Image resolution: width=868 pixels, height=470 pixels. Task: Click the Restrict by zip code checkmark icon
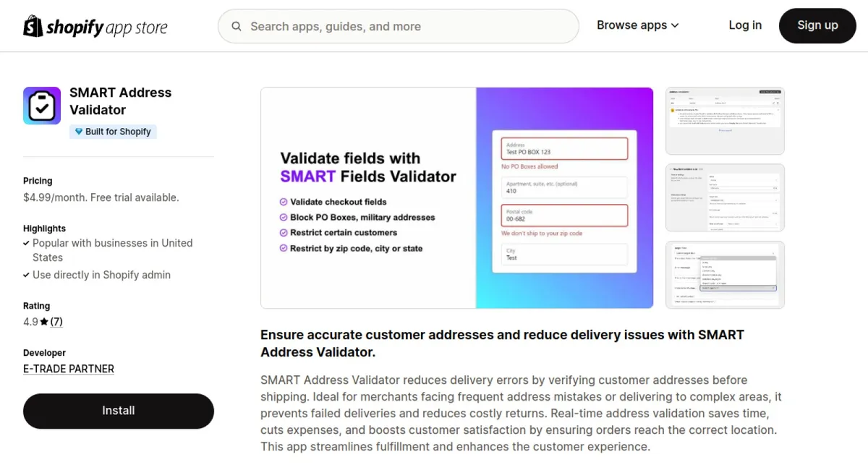pos(284,248)
